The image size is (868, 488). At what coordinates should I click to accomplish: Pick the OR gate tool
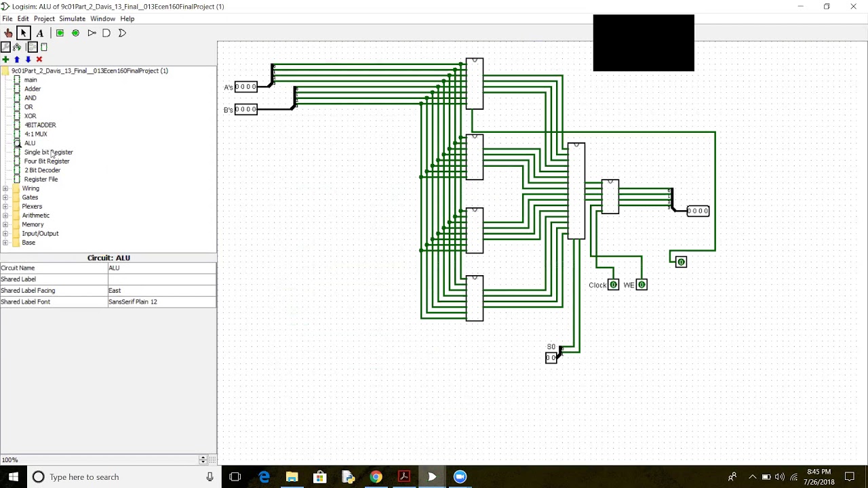(122, 33)
